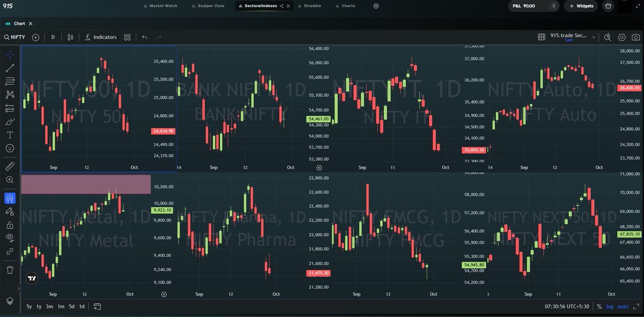Click the go to date calendar icon
Image resolution: width=644 pixels, height=317 pixels.
(97, 306)
